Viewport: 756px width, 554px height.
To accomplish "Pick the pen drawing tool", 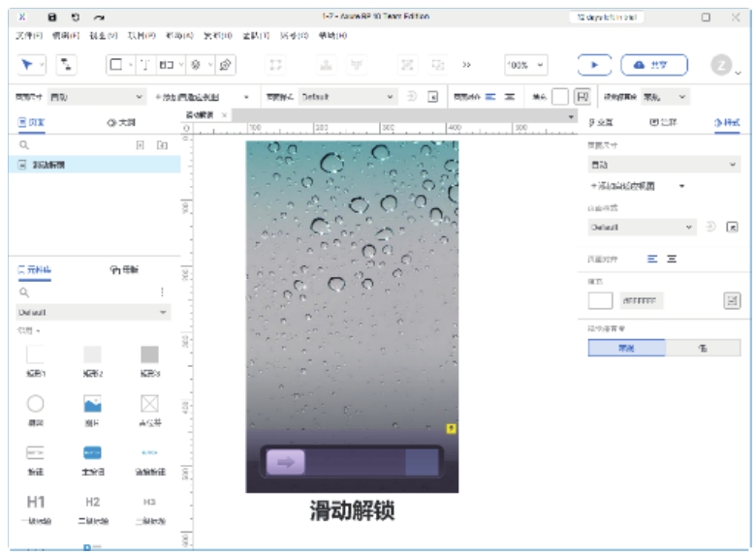I will (x=225, y=64).
